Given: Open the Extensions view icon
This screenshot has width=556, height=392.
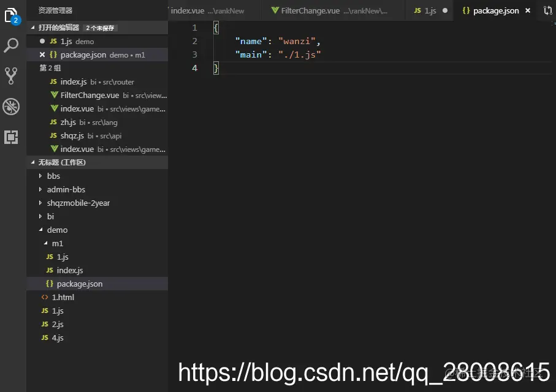Looking at the screenshot, I should pos(11,137).
